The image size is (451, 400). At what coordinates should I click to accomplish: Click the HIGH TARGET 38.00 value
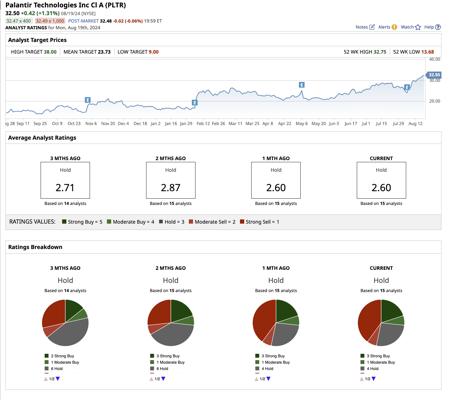point(50,52)
